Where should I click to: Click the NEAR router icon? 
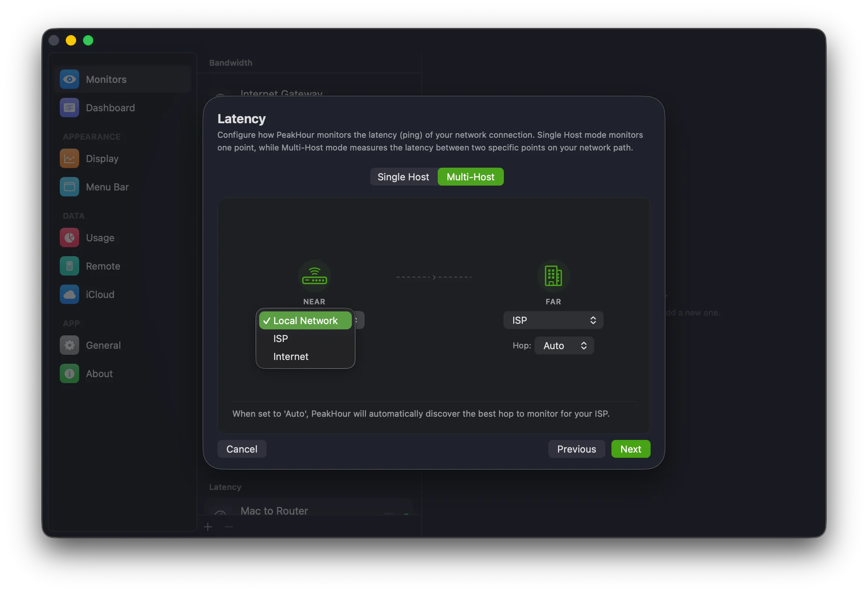[314, 276]
